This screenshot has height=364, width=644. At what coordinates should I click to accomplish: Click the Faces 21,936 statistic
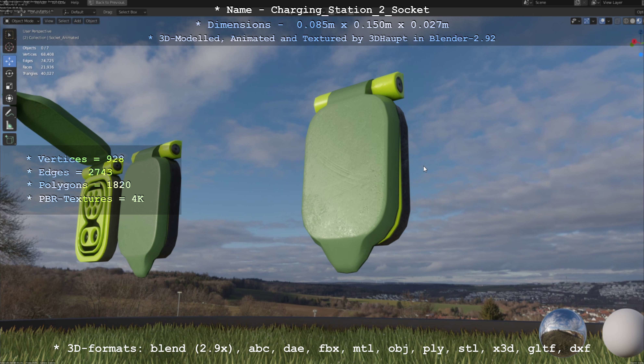38,67
